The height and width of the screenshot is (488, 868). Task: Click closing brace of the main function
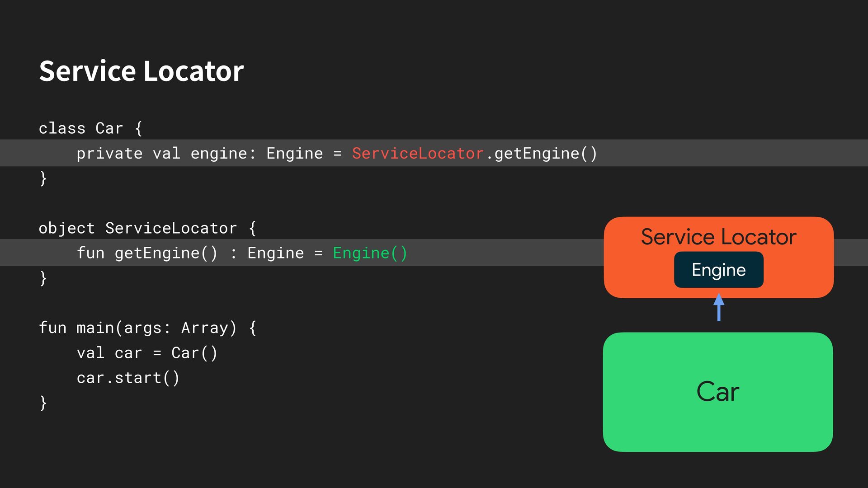43,403
